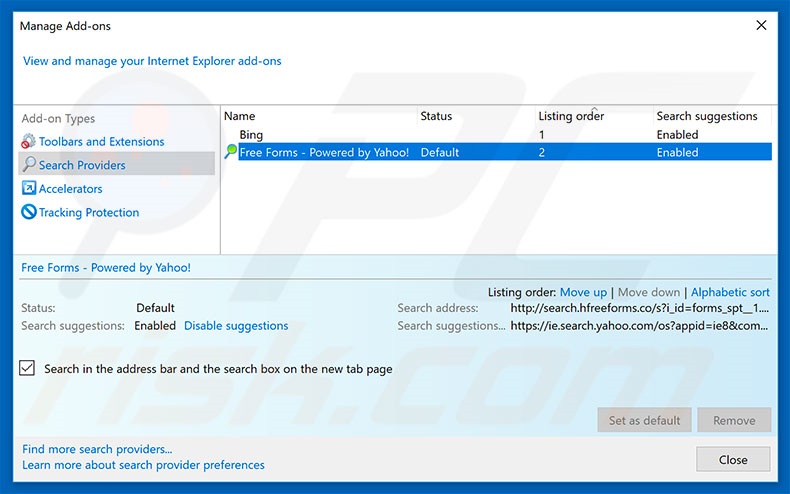Click Default status cell of Free Forms
Screen dimensions: 790x494
pyautogui.click(x=439, y=152)
